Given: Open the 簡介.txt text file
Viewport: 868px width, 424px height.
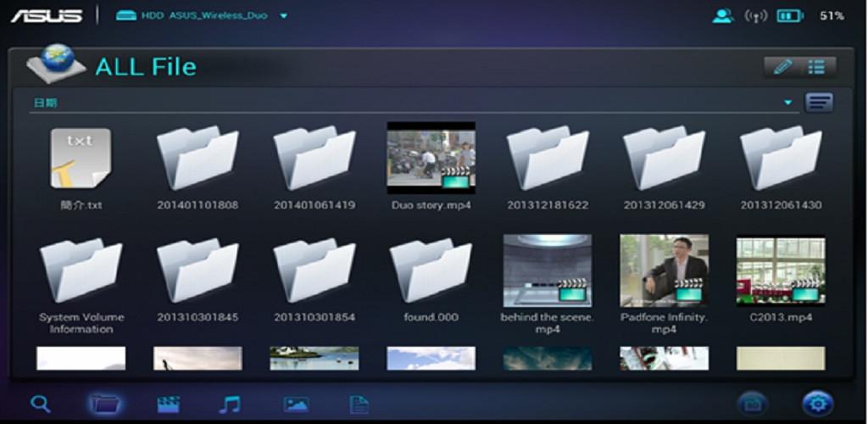Looking at the screenshot, I should [x=81, y=159].
